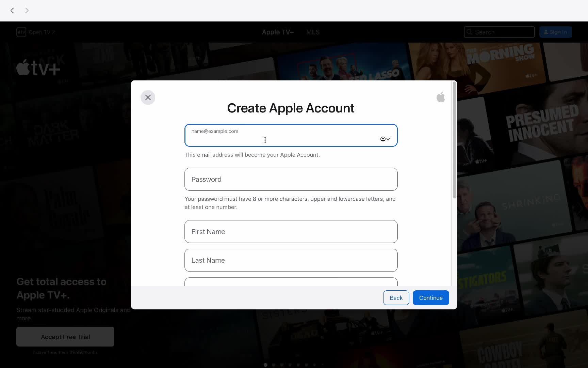Click 'This email address will become' note
The width and height of the screenshot is (588, 368).
(252, 155)
